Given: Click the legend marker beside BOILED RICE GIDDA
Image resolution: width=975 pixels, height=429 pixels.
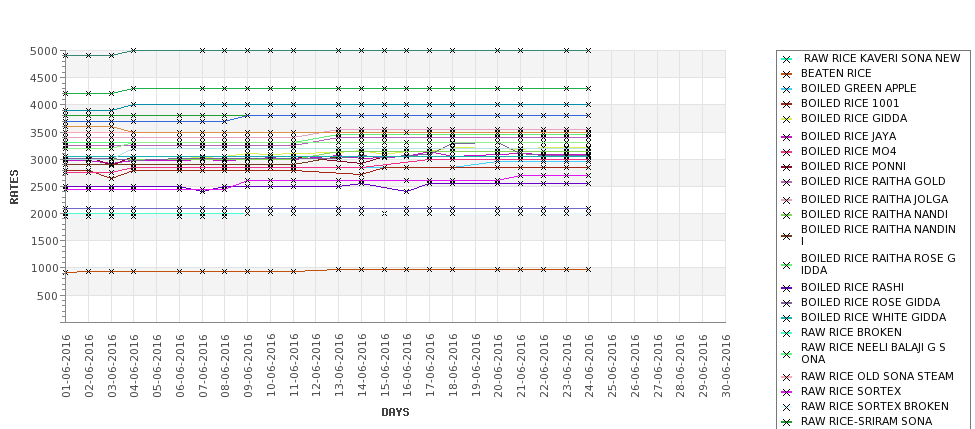Looking at the screenshot, I should pos(787,119).
